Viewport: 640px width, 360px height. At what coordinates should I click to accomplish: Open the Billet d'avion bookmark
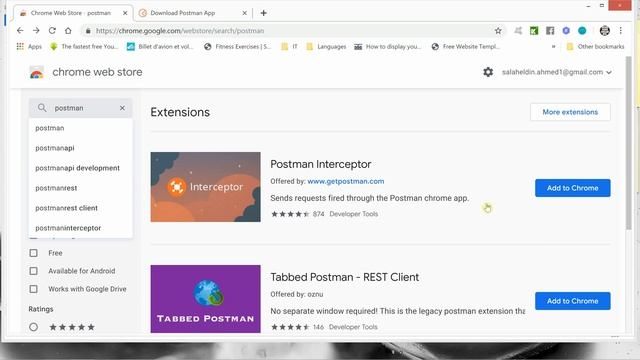tap(160, 47)
